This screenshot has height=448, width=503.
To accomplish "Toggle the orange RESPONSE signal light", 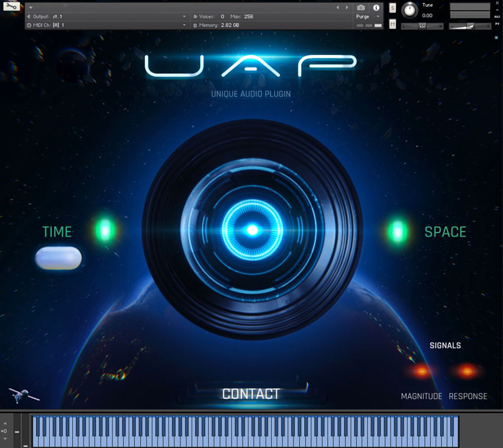I will (467, 371).
